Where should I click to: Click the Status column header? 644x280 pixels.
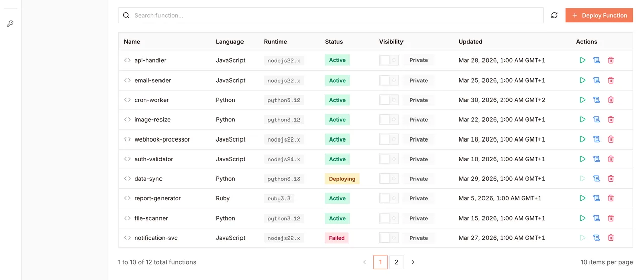334,42
